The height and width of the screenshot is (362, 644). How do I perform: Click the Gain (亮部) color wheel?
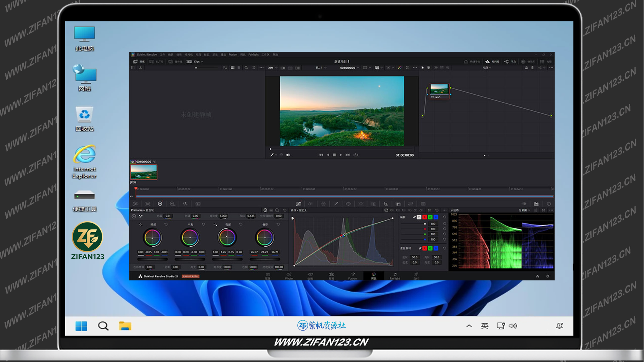coord(227,238)
